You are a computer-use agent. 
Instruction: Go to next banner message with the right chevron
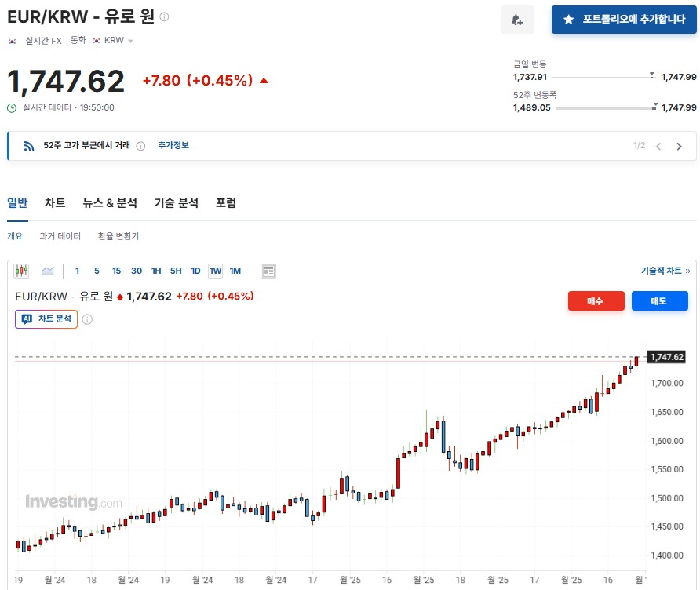680,146
